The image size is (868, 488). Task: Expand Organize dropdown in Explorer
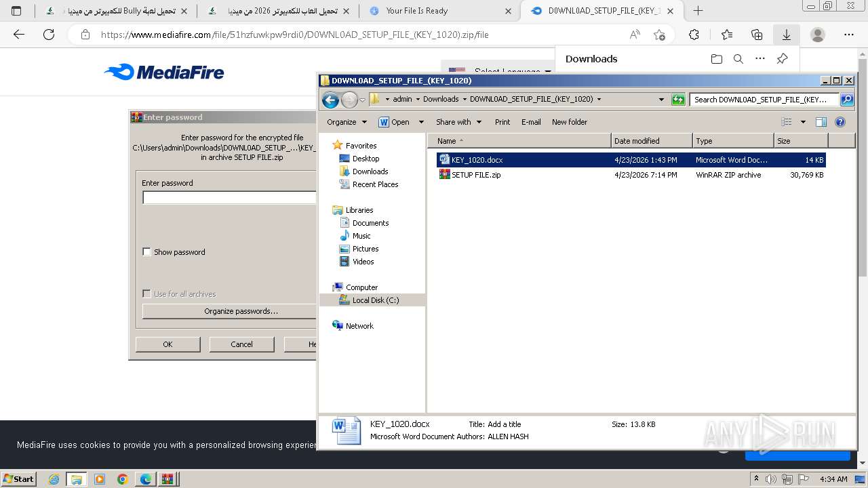[x=364, y=123]
